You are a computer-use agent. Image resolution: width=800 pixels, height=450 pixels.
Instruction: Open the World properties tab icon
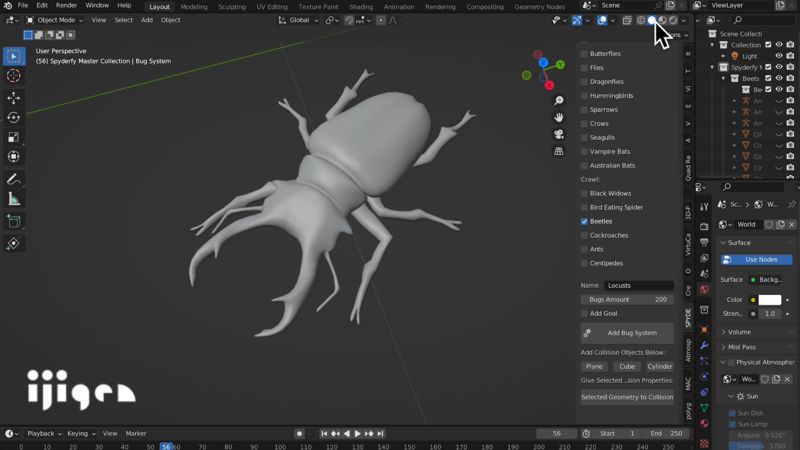tap(704, 290)
